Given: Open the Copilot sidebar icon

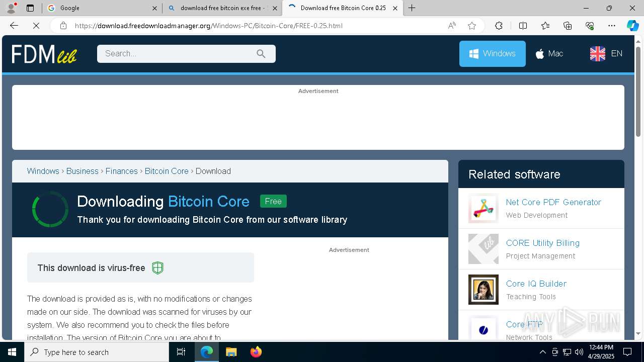Looking at the screenshot, I should point(632,26).
